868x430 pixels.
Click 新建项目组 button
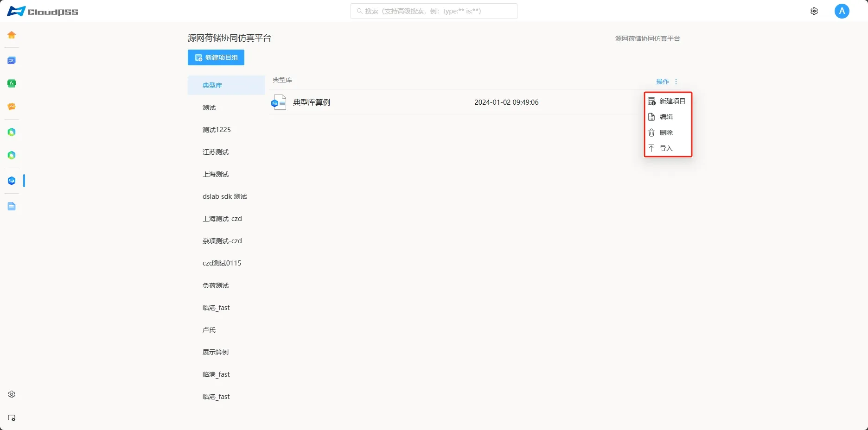tap(216, 57)
